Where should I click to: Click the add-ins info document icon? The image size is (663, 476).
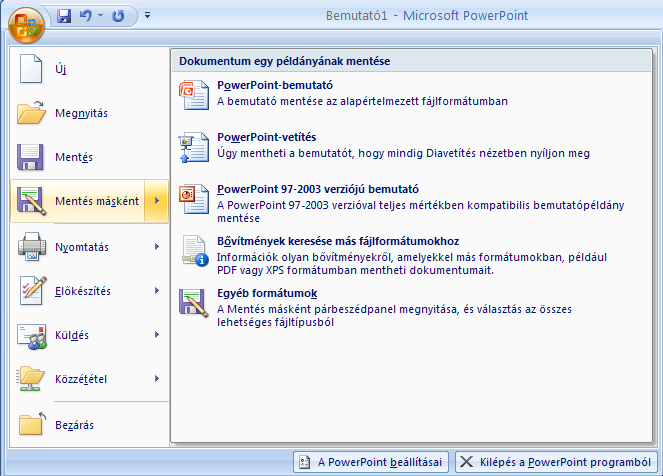[x=195, y=251]
